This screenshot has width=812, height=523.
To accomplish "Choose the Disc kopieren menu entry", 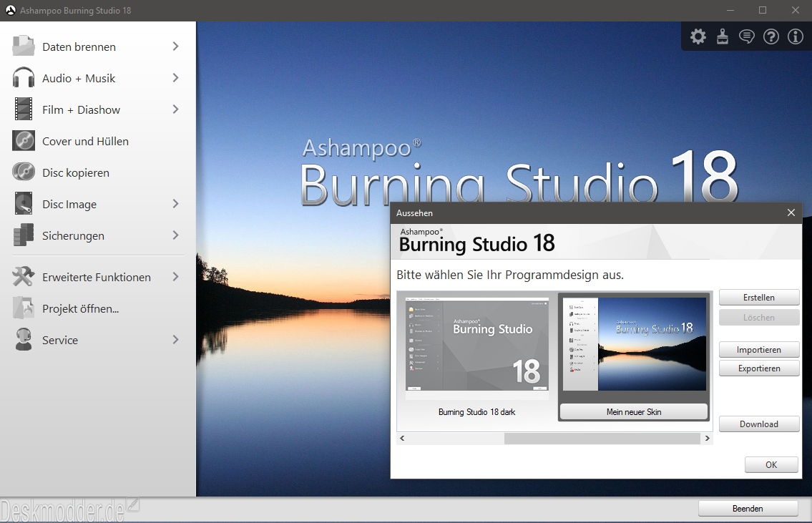I will [98, 172].
